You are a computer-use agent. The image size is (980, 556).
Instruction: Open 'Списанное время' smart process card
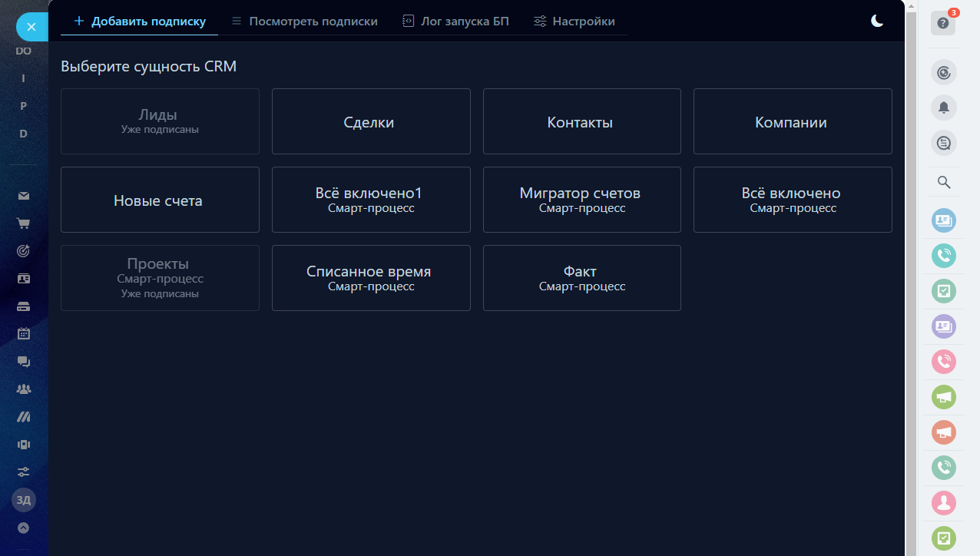click(371, 278)
